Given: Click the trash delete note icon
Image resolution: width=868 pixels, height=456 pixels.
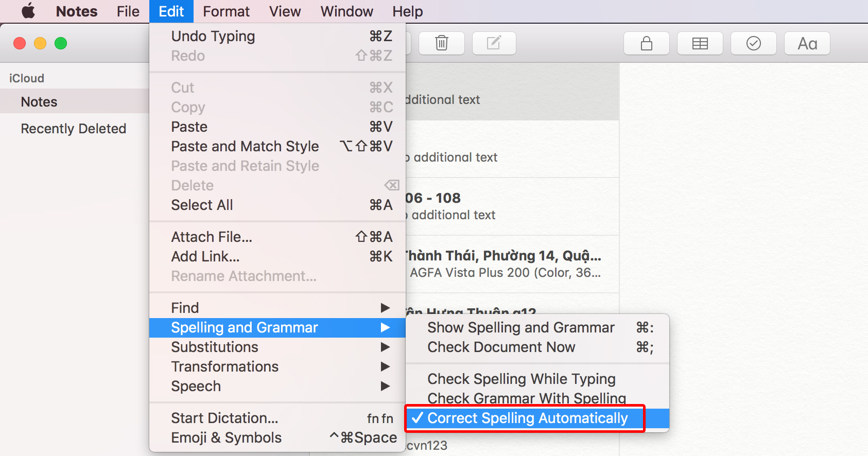Looking at the screenshot, I should (441, 43).
